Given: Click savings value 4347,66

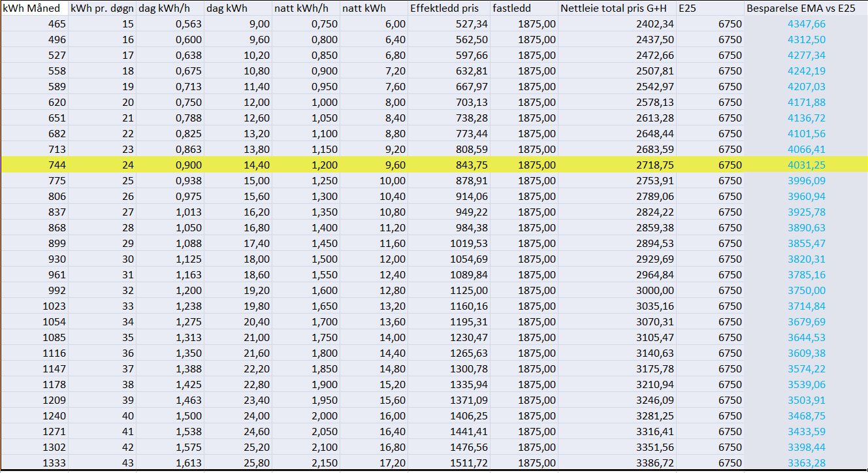Looking at the screenshot, I should pyautogui.click(x=806, y=24).
